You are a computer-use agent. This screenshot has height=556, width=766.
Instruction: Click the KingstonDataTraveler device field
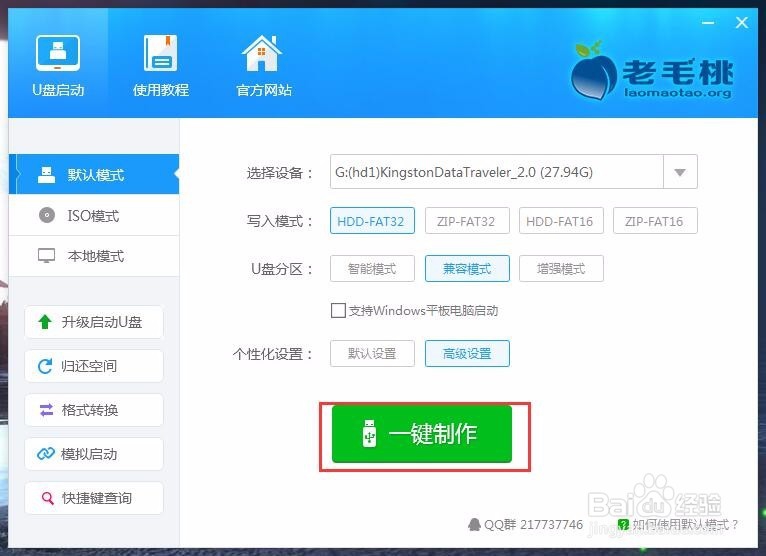(x=496, y=172)
